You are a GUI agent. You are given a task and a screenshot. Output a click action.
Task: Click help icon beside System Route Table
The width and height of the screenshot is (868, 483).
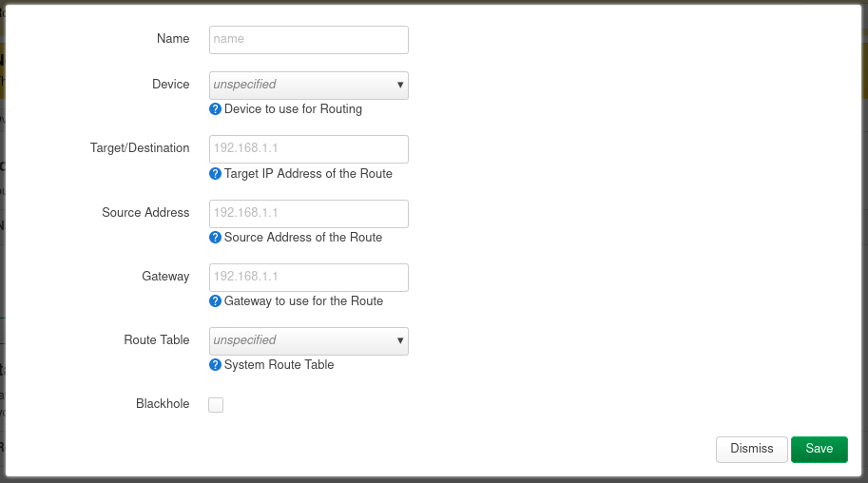[216, 365]
